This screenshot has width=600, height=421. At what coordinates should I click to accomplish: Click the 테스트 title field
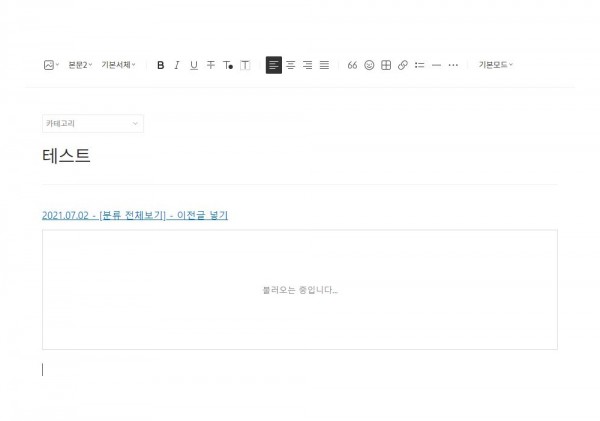[x=67, y=155]
